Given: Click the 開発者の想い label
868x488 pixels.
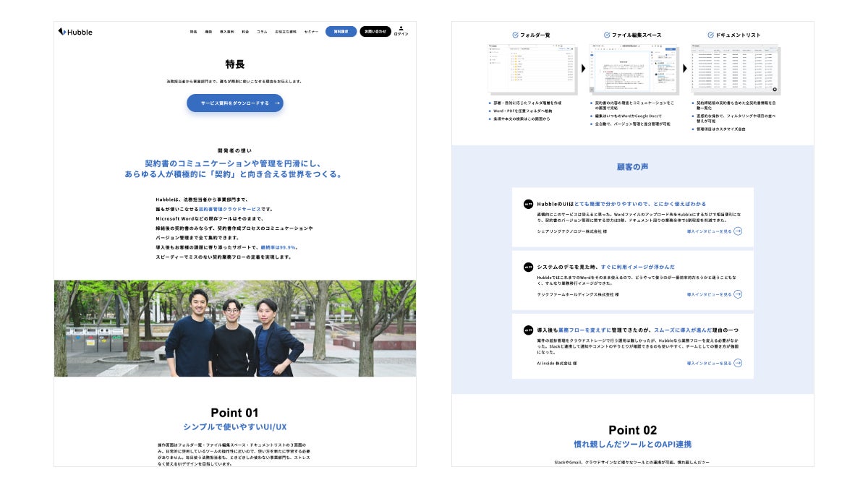Looking at the screenshot, I should click(234, 150).
